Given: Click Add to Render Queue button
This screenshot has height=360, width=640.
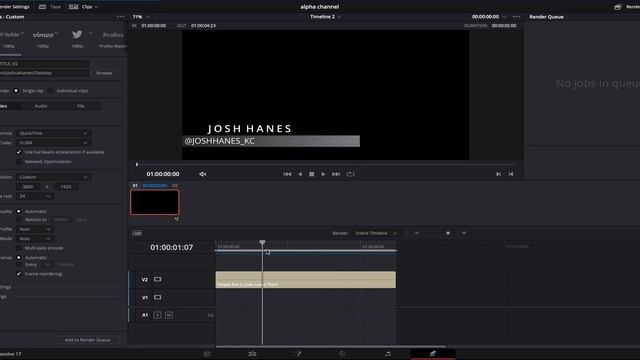Looking at the screenshot, I should pos(87,340).
